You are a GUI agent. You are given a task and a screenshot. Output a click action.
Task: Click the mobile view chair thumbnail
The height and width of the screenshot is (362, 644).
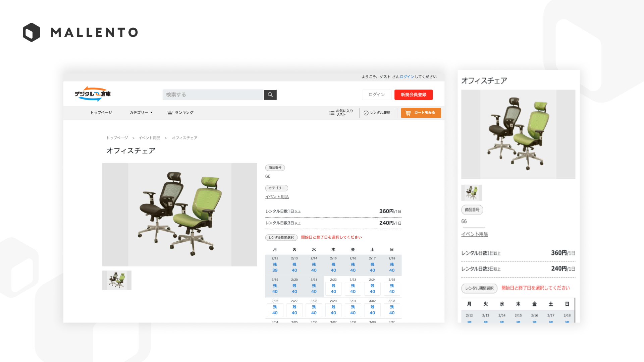pos(471,193)
